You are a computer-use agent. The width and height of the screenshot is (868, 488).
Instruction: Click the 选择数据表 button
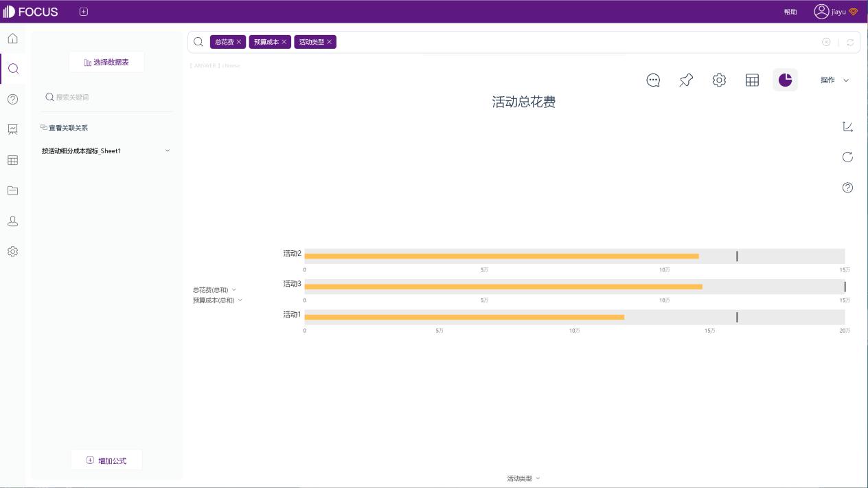pyautogui.click(x=106, y=62)
